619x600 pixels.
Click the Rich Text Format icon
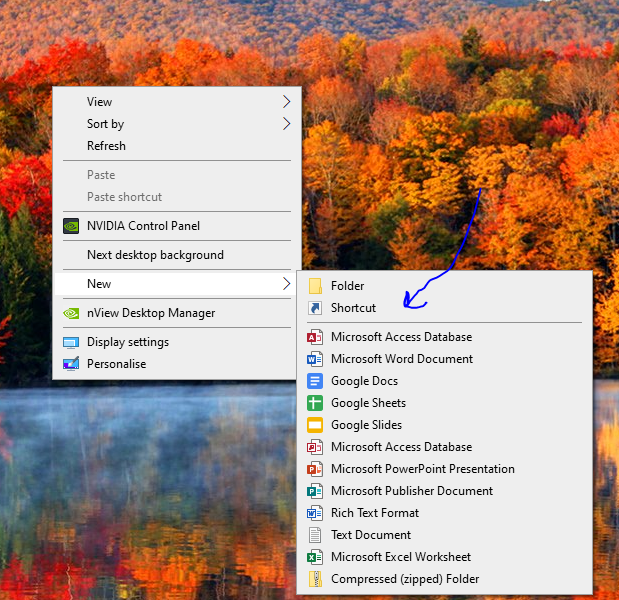(x=315, y=513)
